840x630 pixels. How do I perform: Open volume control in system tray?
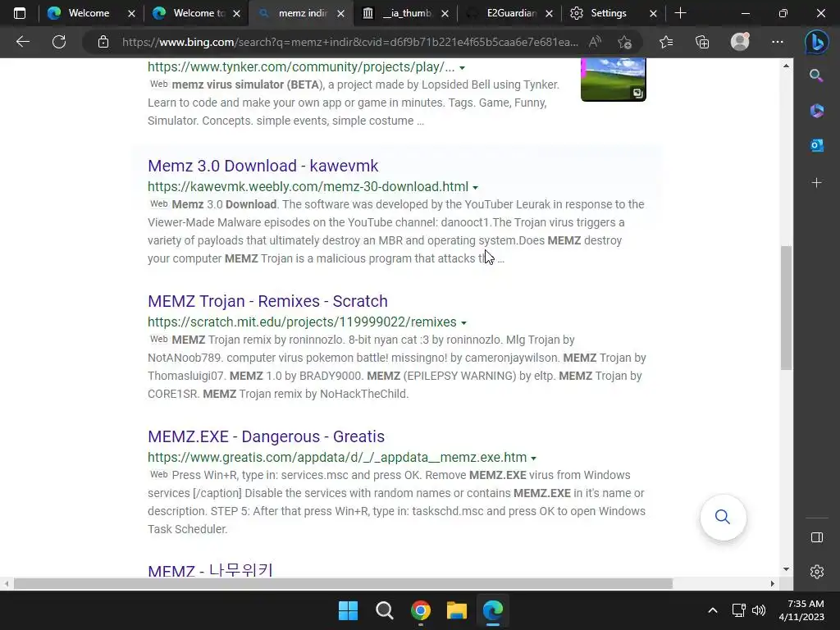[759, 610]
